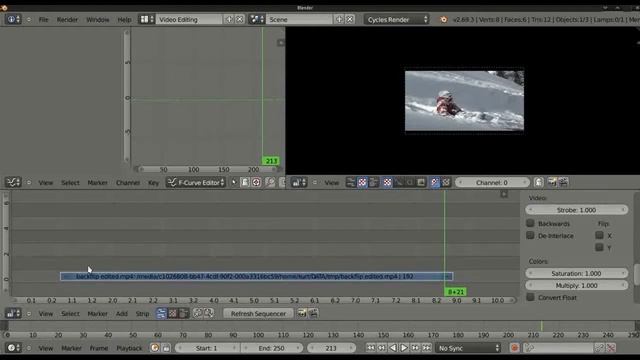Toggle alpha display icon in preview header

(x=446, y=182)
